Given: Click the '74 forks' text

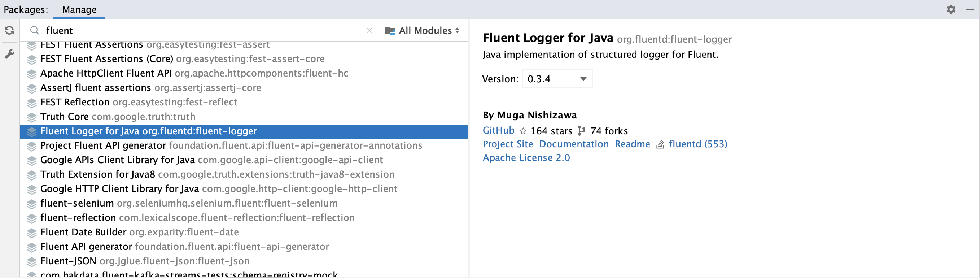Looking at the screenshot, I should [609, 131].
